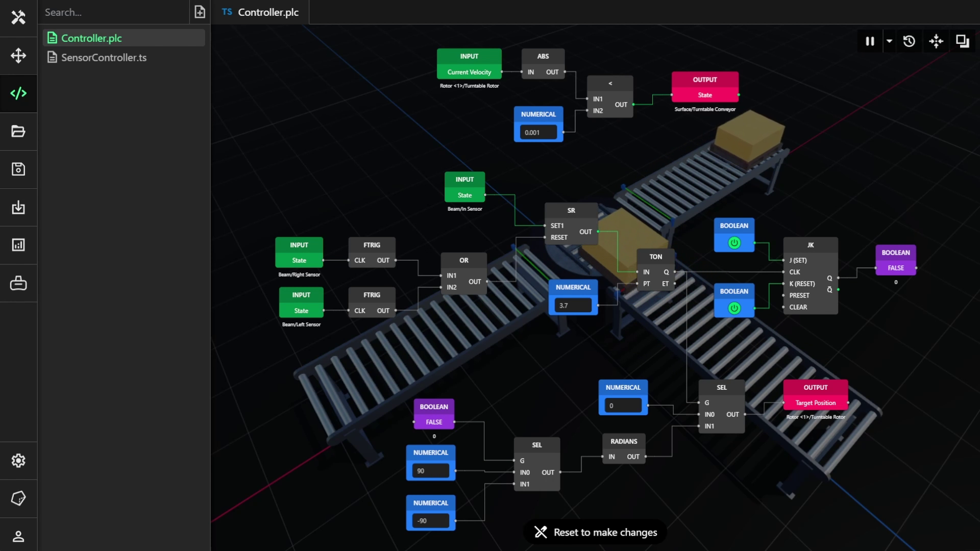980x551 pixels.
Task: Select the OUTPUT Target Position node
Action: (816, 395)
